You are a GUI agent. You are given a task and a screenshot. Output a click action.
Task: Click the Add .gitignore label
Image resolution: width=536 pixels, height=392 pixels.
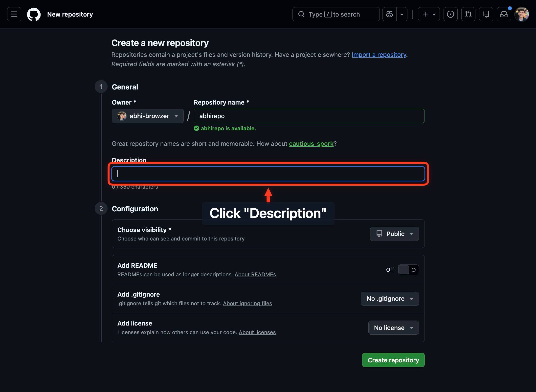click(x=138, y=294)
